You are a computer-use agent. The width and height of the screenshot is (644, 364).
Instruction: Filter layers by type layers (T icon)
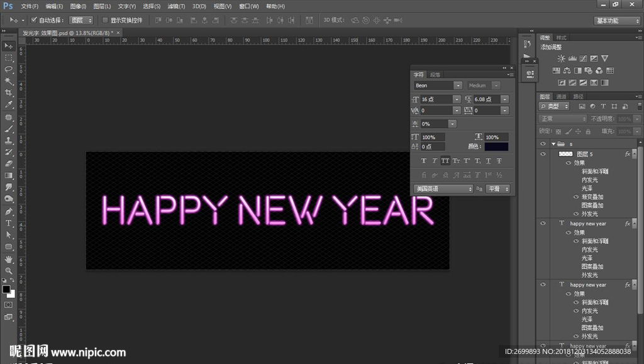point(603,106)
